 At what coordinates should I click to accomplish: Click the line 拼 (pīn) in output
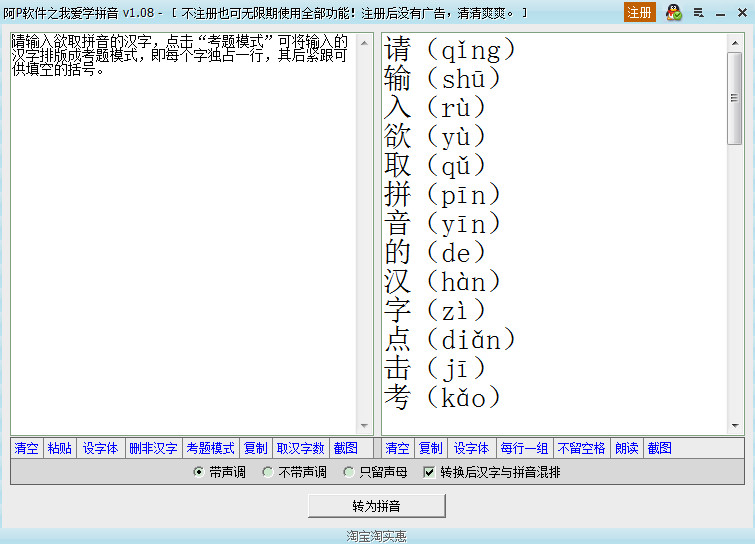(x=442, y=195)
